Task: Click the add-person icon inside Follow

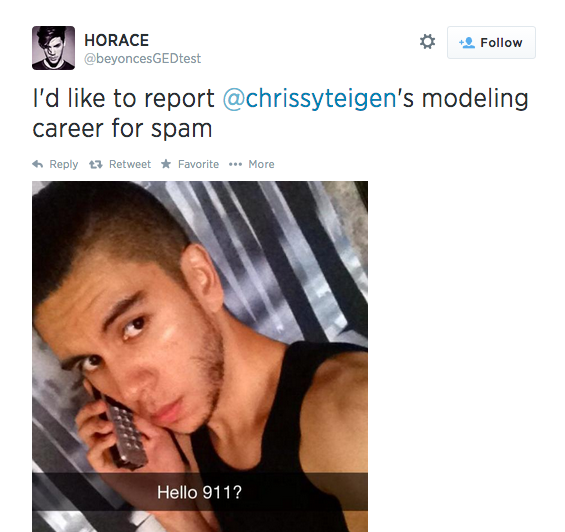Action: 467,43
